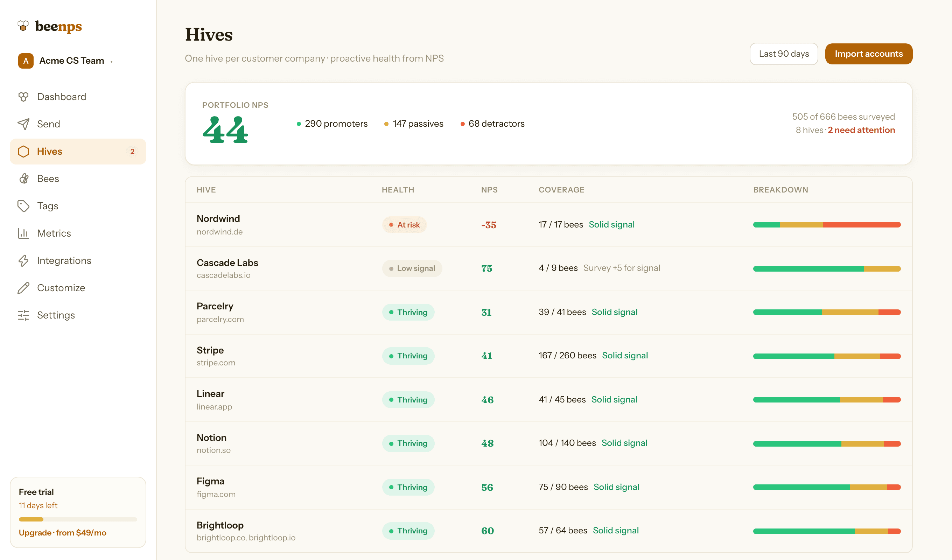This screenshot has width=952, height=560.
Task: Click Survey +5 for signal text
Action: point(622,268)
